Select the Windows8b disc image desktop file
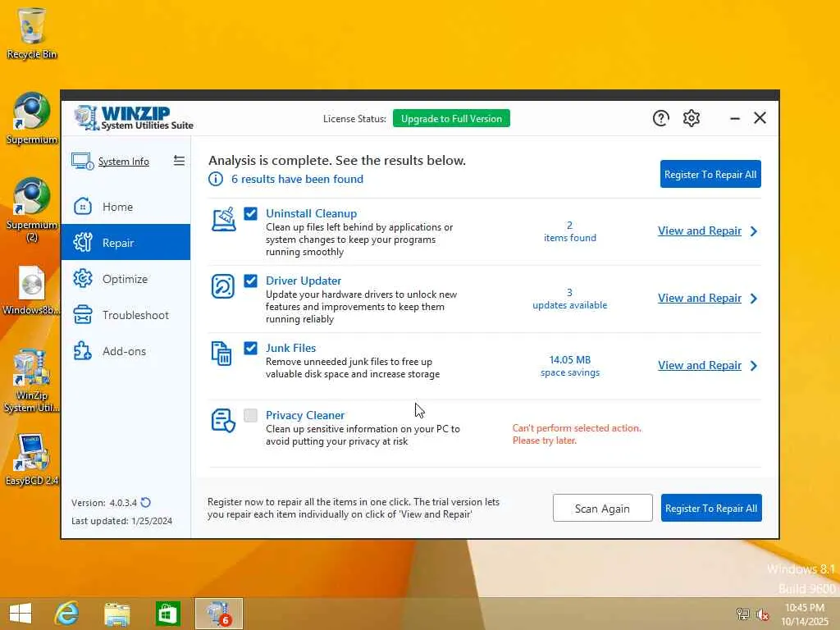Image resolution: width=840 pixels, height=630 pixels. click(x=32, y=290)
